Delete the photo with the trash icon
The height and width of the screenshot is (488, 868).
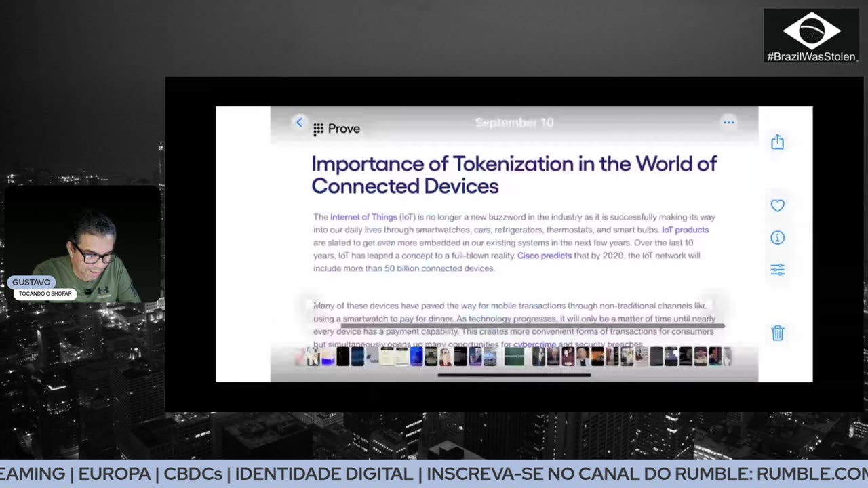[x=777, y=333]
